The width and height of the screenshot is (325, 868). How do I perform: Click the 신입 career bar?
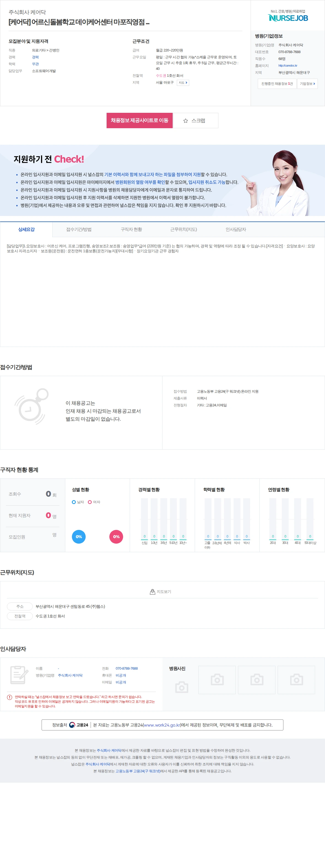(144, 519)
